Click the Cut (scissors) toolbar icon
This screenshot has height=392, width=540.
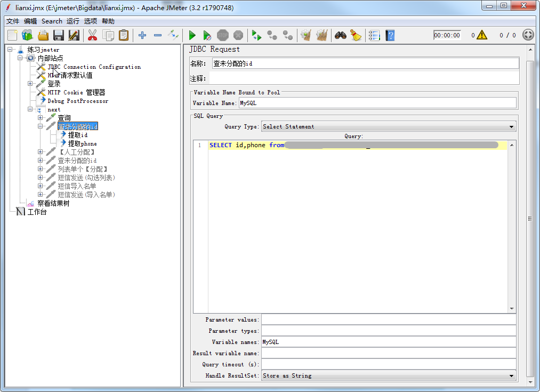click(x=92, y=35)
